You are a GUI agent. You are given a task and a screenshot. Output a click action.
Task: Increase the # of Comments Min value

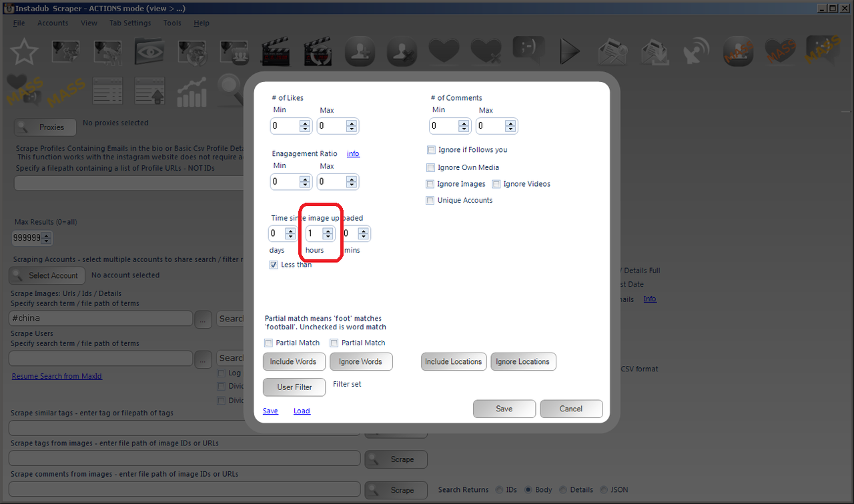click(464, 123)
